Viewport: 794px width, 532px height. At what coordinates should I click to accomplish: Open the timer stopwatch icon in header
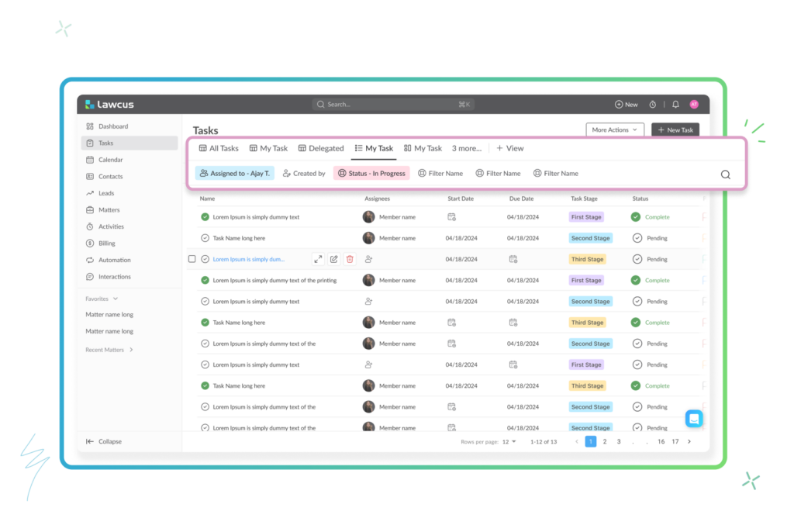click(x=653, y=105)
